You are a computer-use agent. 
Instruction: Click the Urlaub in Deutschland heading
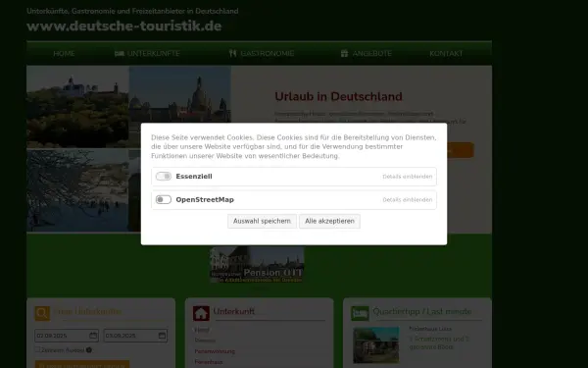(x=338, y=96)
